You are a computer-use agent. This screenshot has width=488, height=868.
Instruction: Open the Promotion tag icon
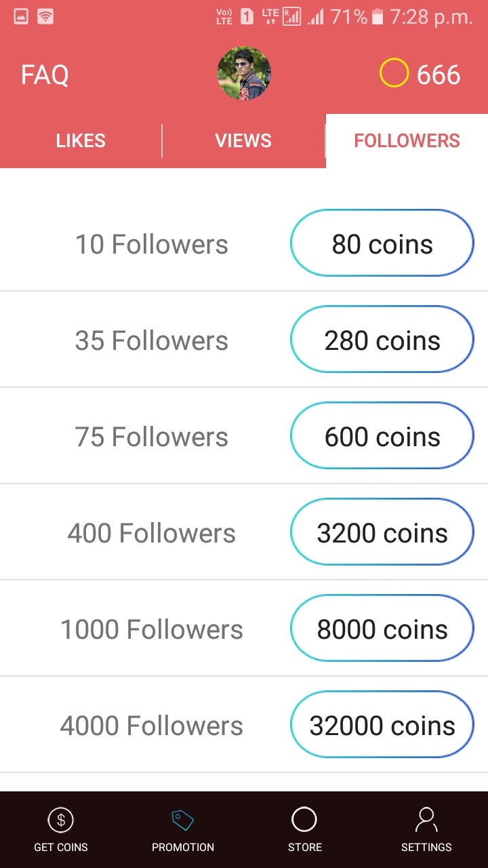coord(182,821)
